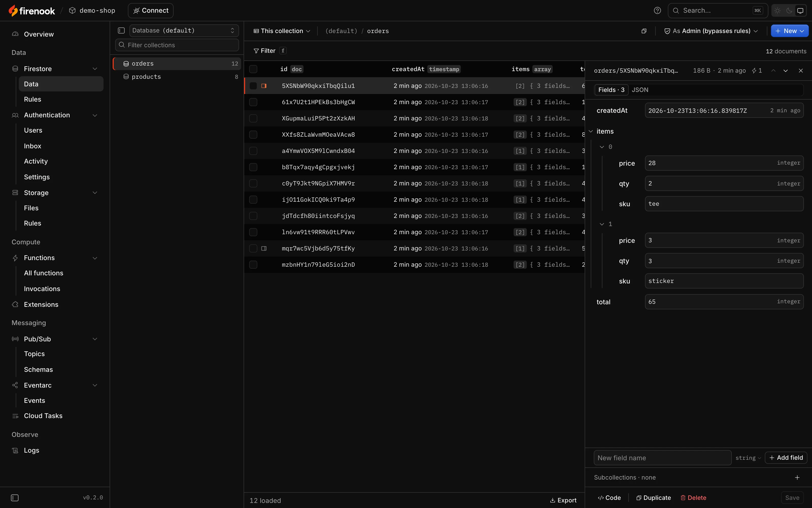Close the document detail panel
The height and width of the screenshot is (508, 812).
click(801, 71)
